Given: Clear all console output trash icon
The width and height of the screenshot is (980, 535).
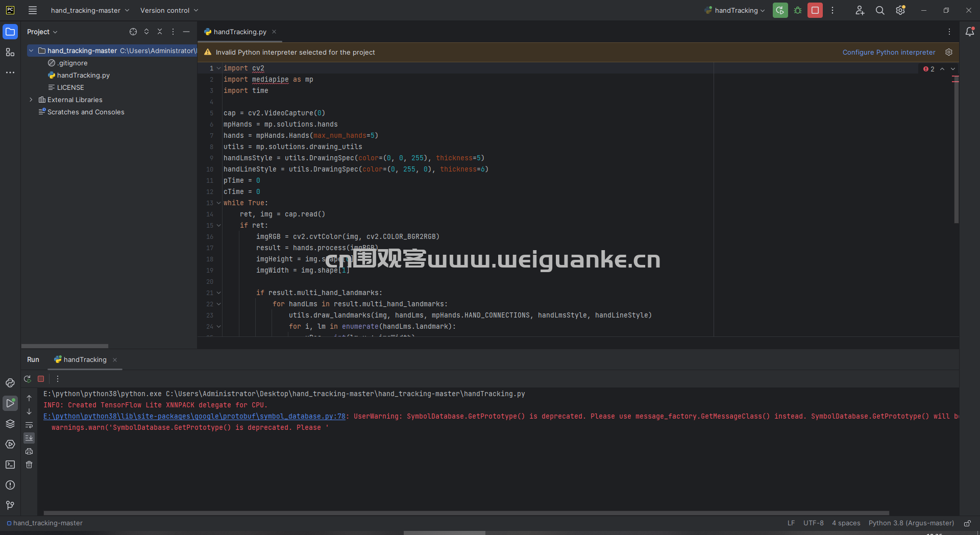Looking at the screenshot, I should (29, 465).
